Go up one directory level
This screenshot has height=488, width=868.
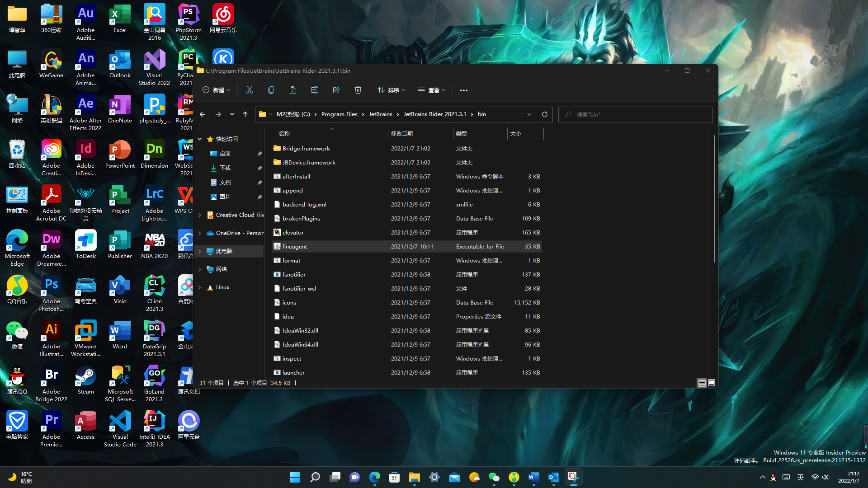coord(245,114)
